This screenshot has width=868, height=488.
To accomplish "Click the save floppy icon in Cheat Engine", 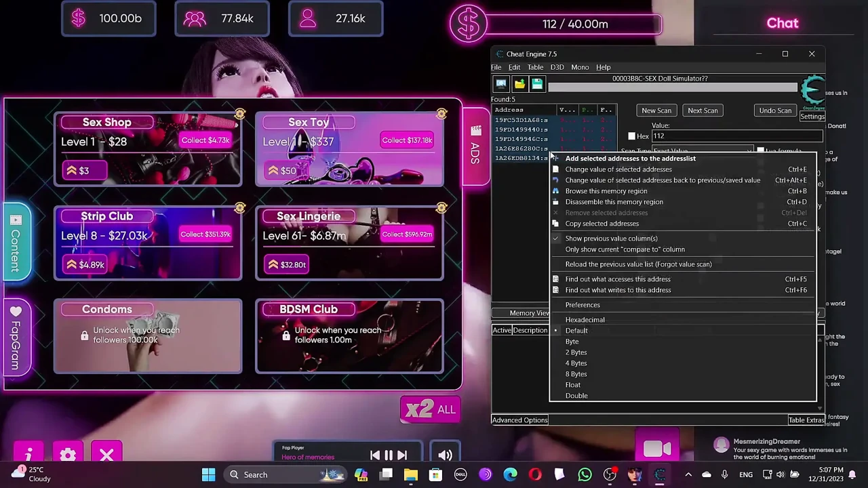I will [537, 83].
